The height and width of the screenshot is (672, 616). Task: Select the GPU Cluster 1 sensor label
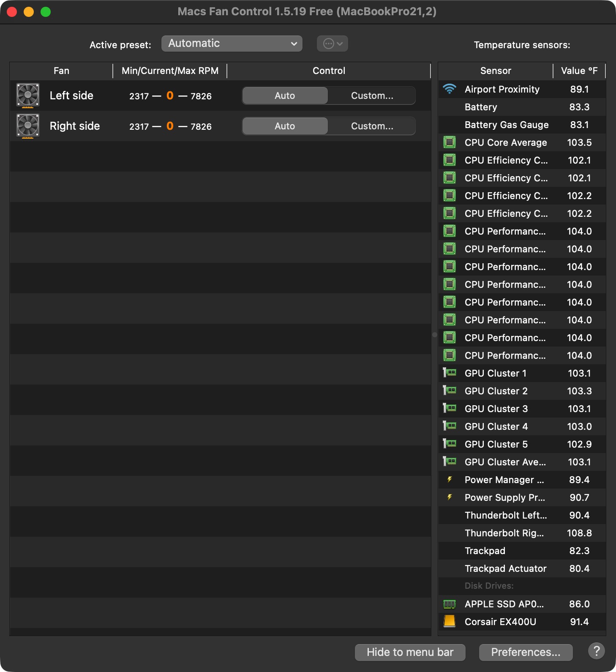click(496, 373)
